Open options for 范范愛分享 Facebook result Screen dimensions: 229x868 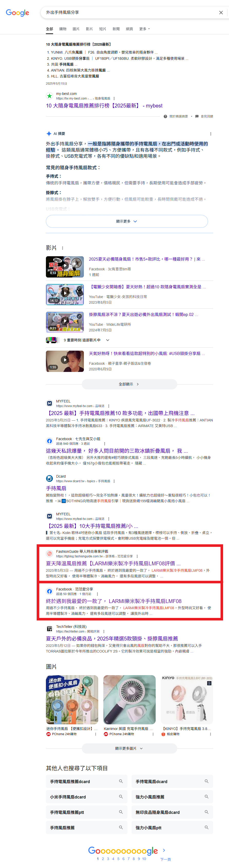[x=97, y=594]
